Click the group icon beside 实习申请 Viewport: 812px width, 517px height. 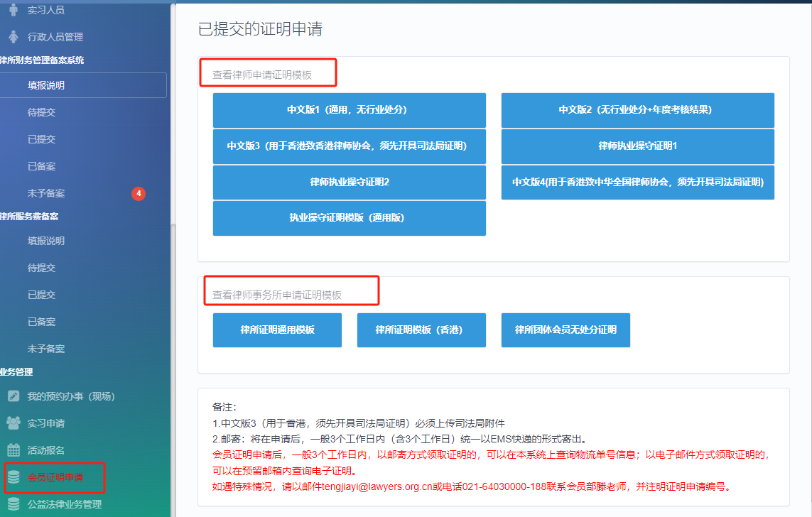13,423
